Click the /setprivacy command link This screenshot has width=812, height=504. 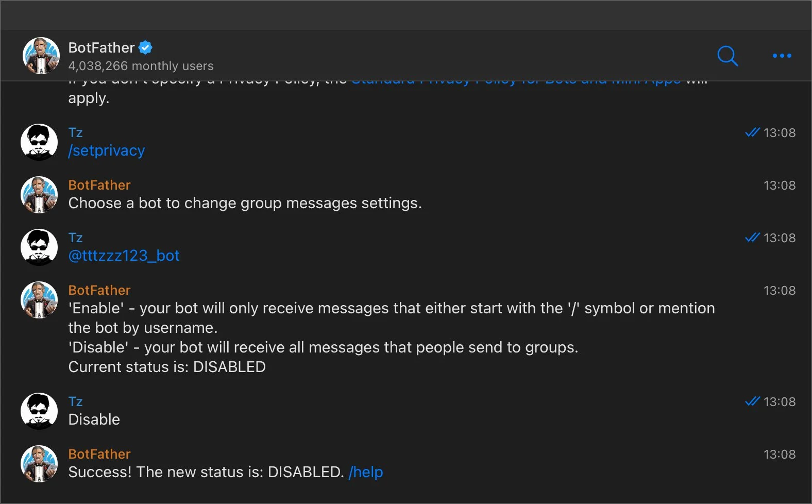click(x=107, y=150)
